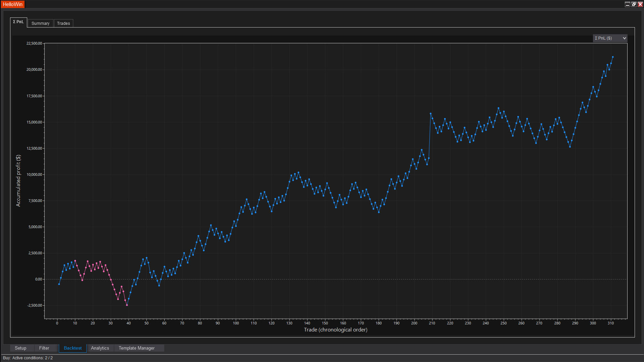The image size is (644, 362).
Task: Select the Backtest tab
Action: [x=73, y=348]
